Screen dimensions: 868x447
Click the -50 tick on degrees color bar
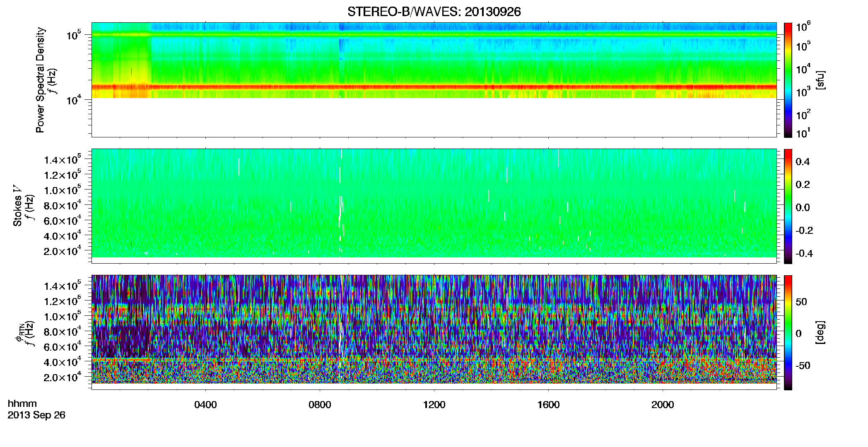pyautogui.click(x=803, y=365)
